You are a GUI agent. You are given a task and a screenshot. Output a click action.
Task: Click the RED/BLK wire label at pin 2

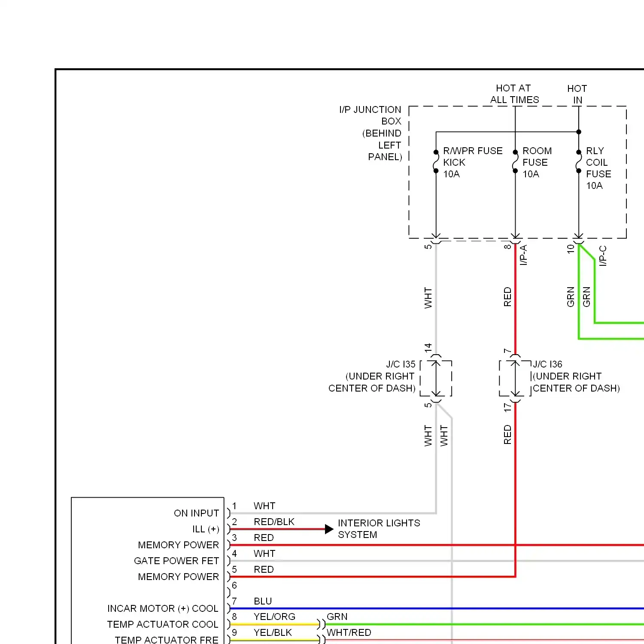coord(274,522)
